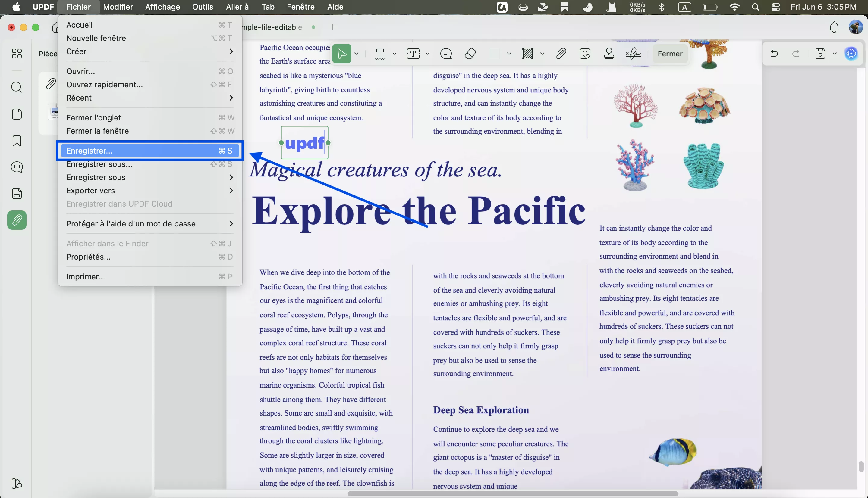The image size is (868, 498).
Task: Open the sticker tool
Action: coord(585,54)
